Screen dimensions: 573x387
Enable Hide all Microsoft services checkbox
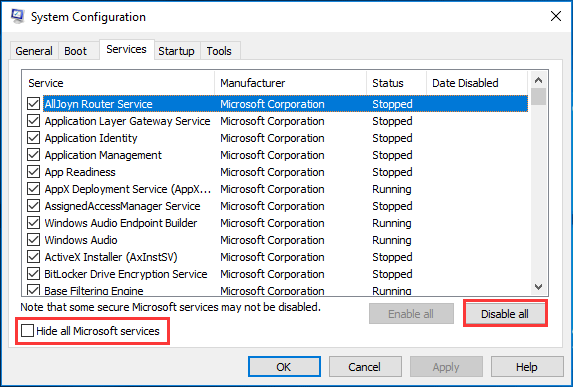tap(27, 331)
